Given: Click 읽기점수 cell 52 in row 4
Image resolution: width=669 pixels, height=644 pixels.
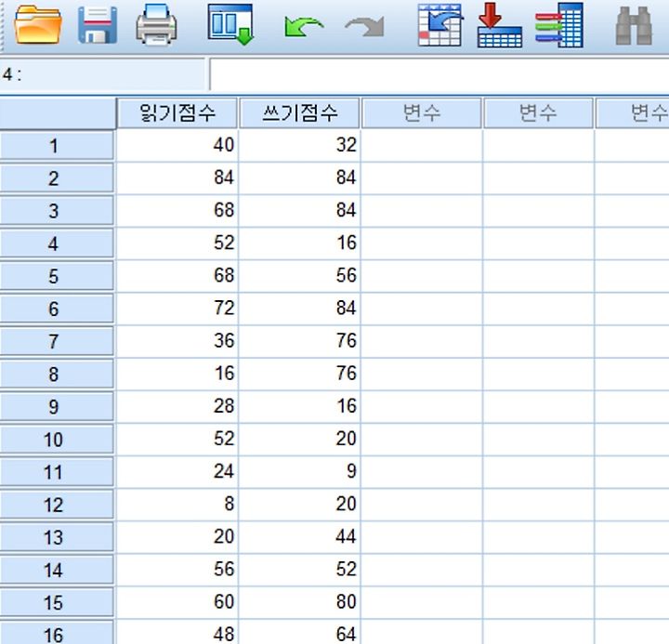Looking at the screenshot, I should (x=177, y=243).
